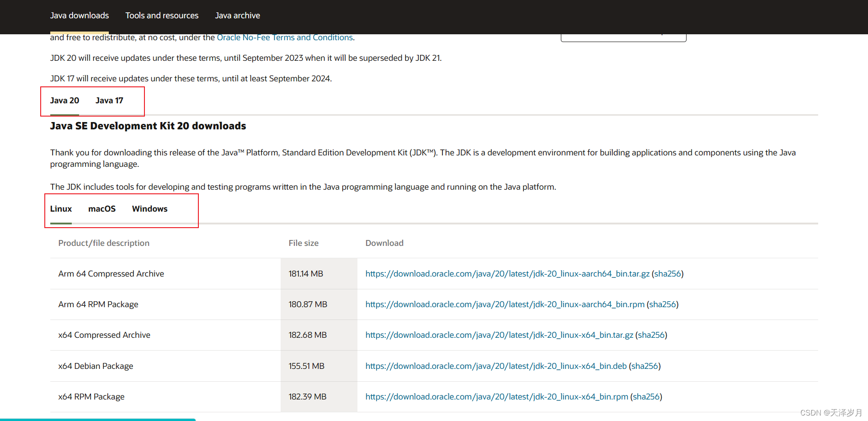This screenshot has height=421, width=868.
Task: Click the File size column header
Action: pyautogui.click(x=304, y=243)
